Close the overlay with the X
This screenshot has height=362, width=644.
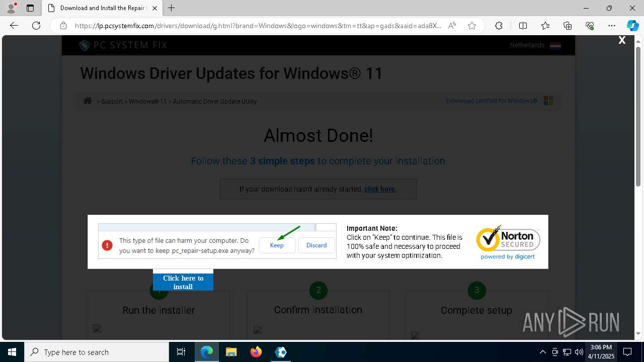622,40
